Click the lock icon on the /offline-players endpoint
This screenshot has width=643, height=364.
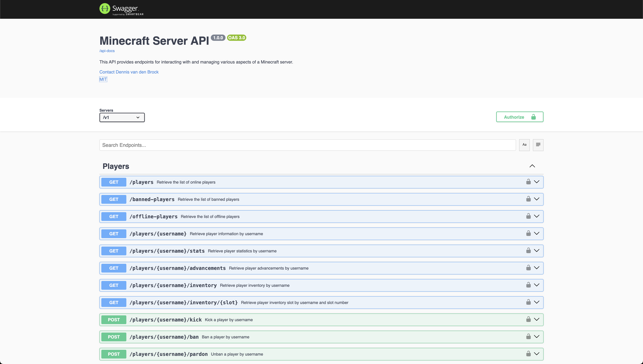point(529,216)
